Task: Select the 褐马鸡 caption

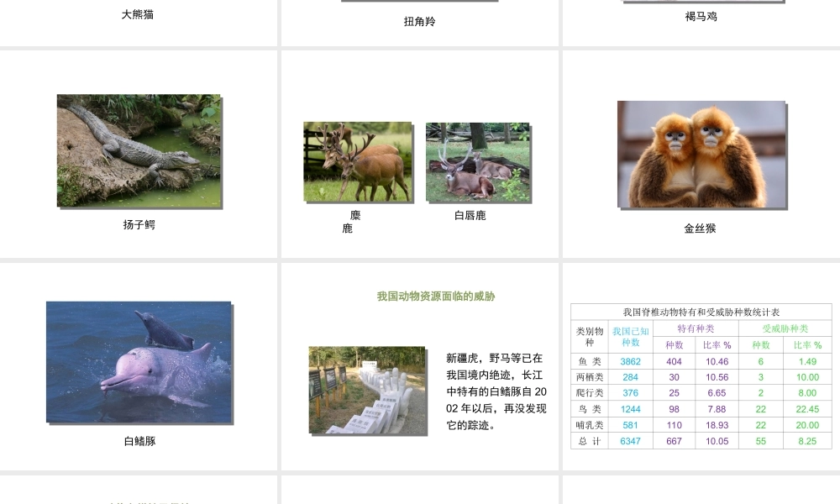Action: point(701,17)
